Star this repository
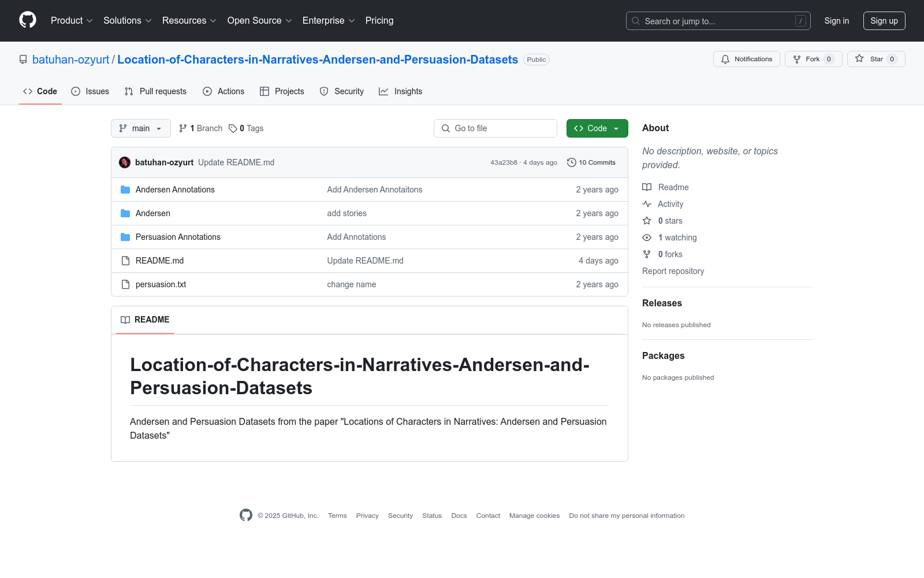Screen dimensions: 924x578 point(876,59)
